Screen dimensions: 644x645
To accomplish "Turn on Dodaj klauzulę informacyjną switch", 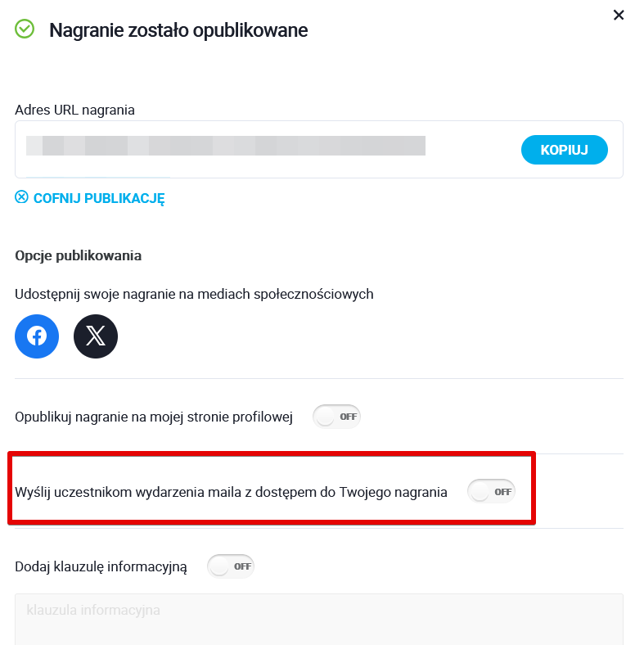I will 231,566.
